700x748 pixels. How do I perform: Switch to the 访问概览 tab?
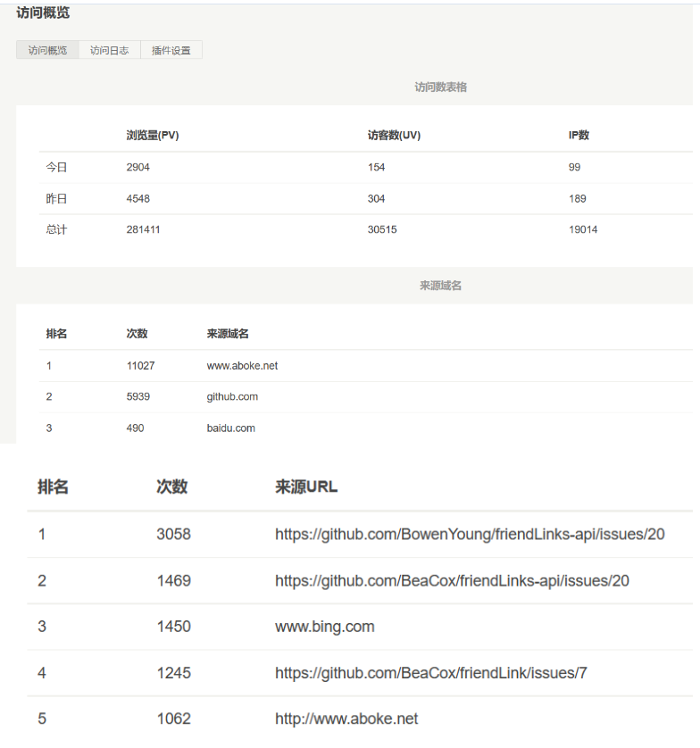[x=47, y=50]
